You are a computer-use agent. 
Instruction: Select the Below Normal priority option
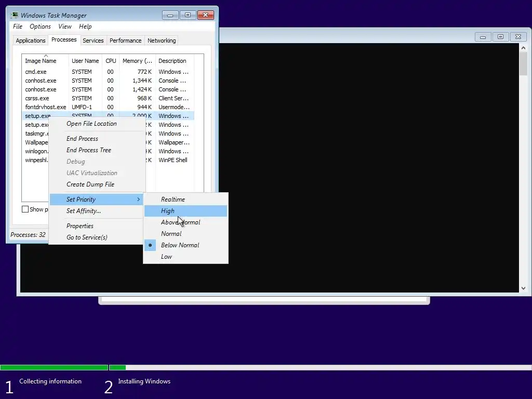tap(185, 245)
